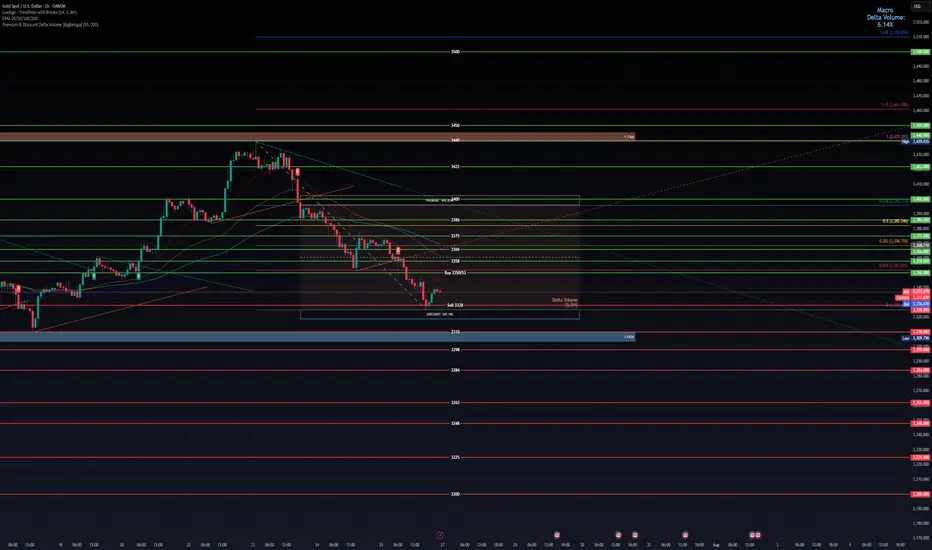Click the orange supply zone band near 3440
Screen dimensions: 932x550
317,137
